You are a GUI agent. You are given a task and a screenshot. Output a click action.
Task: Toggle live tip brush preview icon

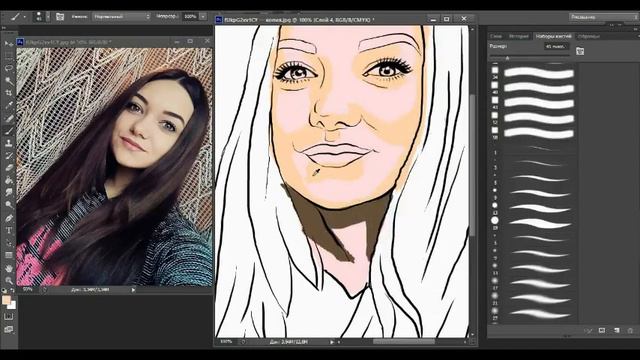coord(588,330)
